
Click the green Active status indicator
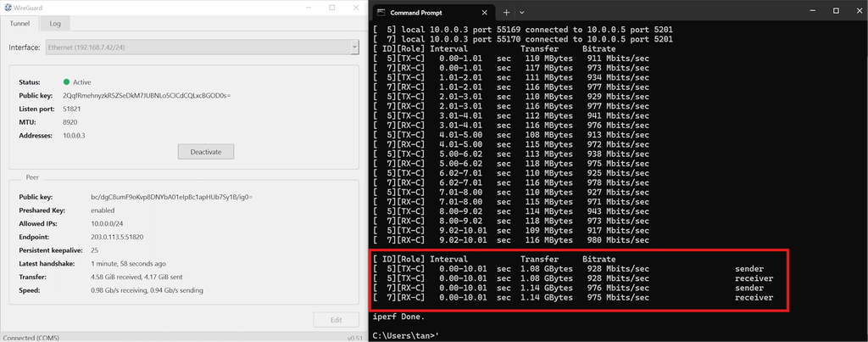tap(67, 82)
